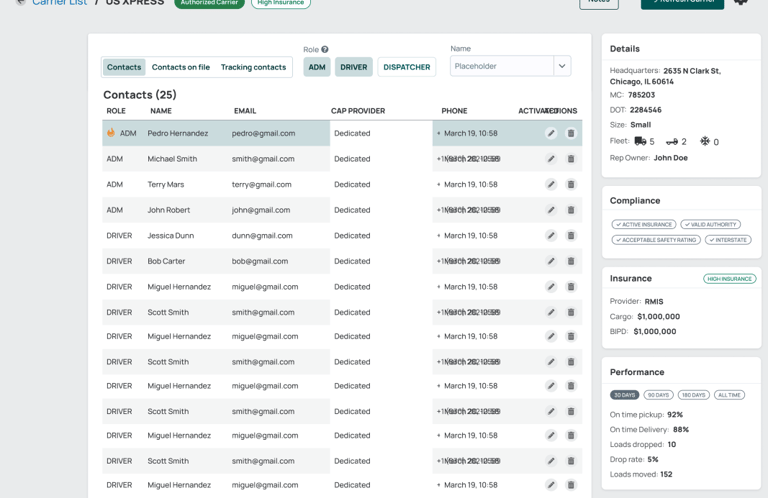The width and height of the screenshot is (768, 498).
Task: Click the truck icon in Fleet details
Action: coord(640,141)
